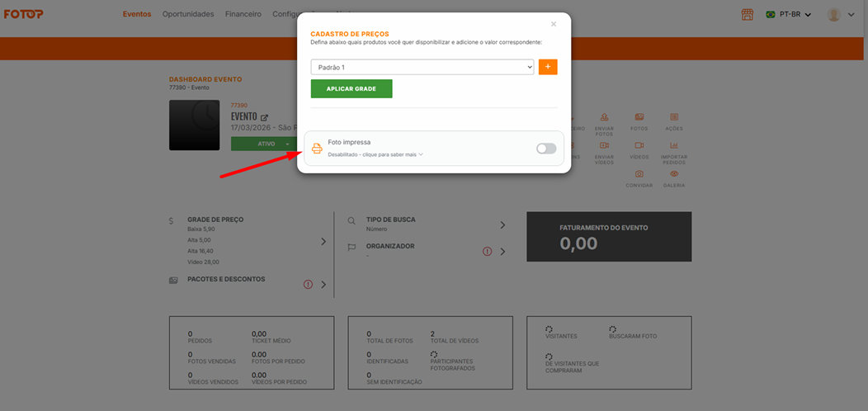Open the Padrão 1 price grid dropdown
868x411 pixels.
422,68
